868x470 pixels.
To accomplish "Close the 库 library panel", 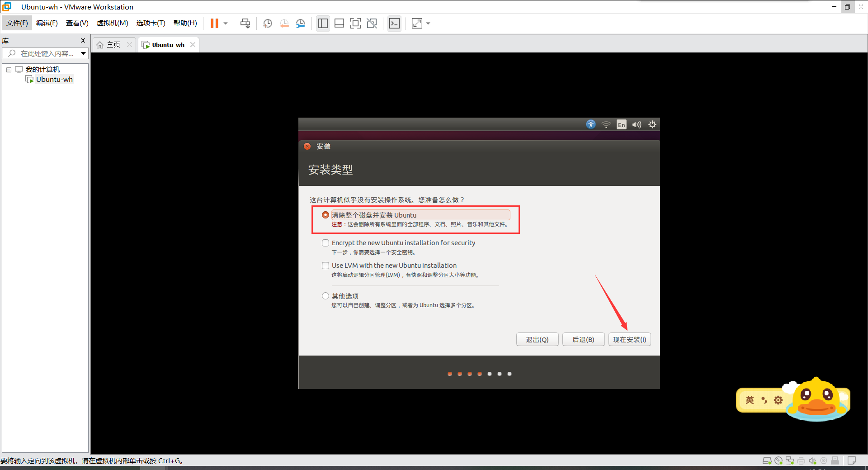I will click(83, 40).
